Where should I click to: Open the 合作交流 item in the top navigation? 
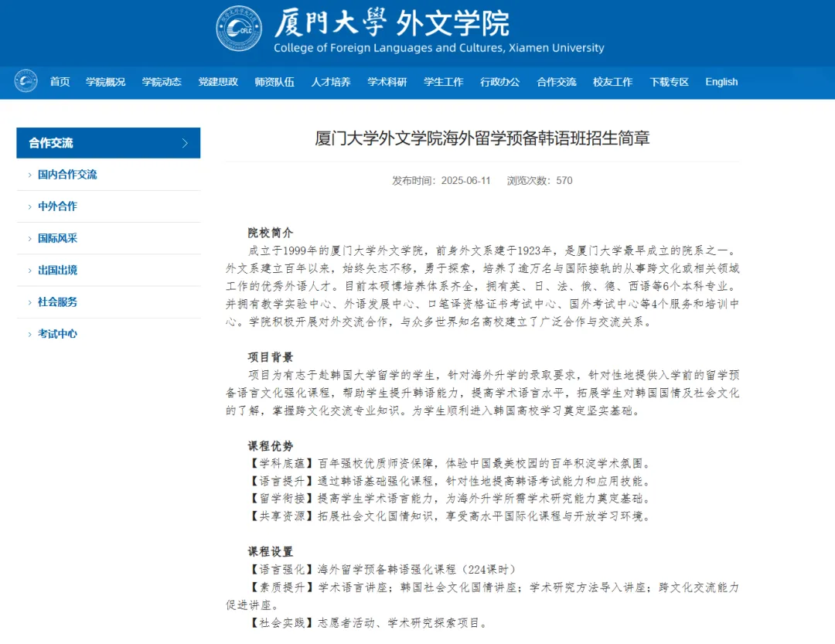(557, 82)
